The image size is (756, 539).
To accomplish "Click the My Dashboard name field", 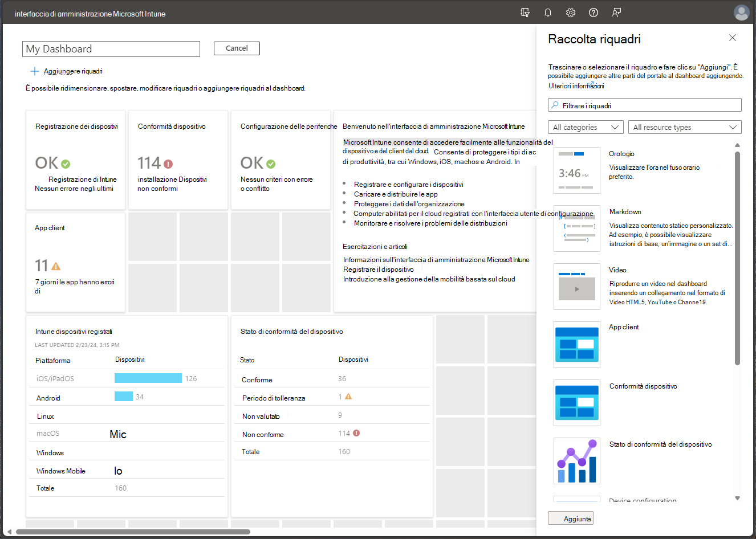I will coord(111,49).
